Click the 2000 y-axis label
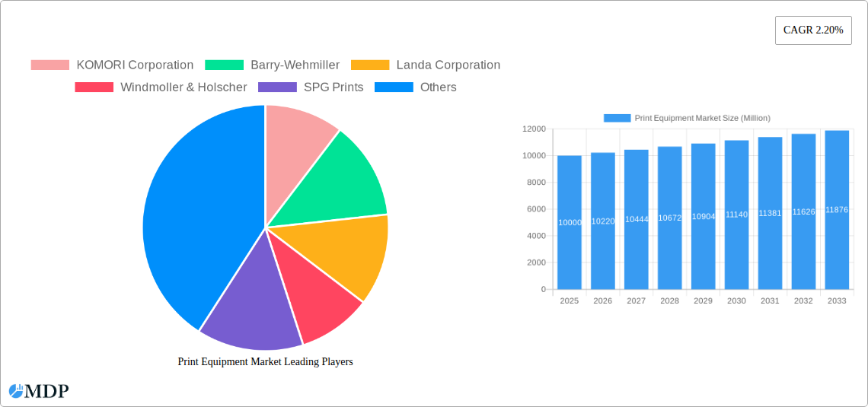868x407 pixels. click(537, 262)
